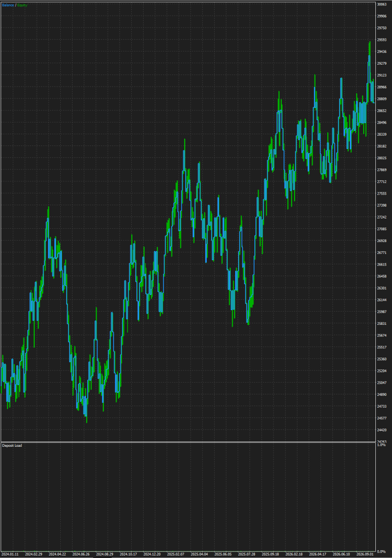
Task: Click the 2024.10.17 date label
Action: (x=128, y=554)
